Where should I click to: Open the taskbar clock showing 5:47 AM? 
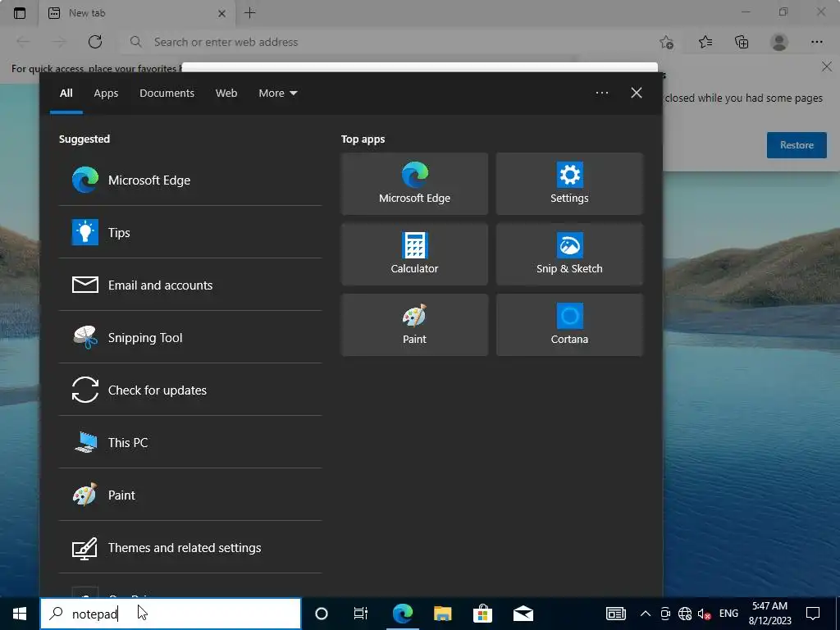769,614
